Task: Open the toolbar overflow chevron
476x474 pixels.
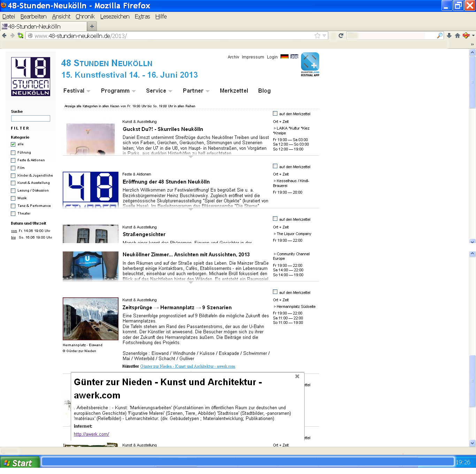Action: click(x=472, y=45)
